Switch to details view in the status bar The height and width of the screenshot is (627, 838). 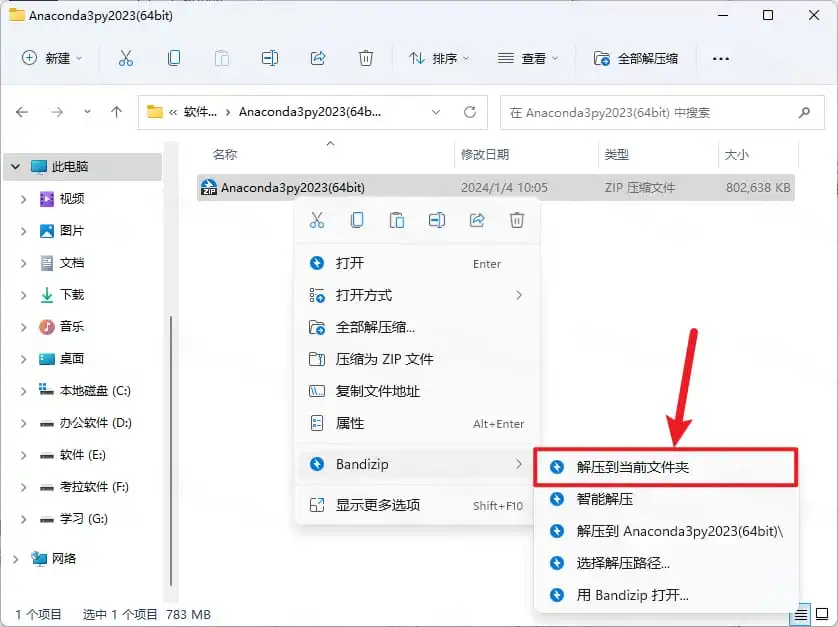(x=801, y=615)
